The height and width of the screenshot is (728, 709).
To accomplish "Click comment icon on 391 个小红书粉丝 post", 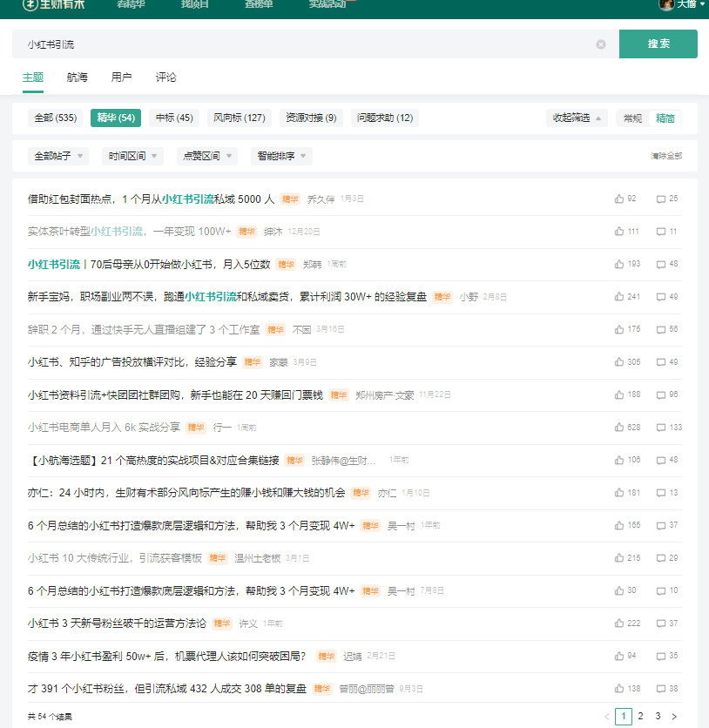I will click(x=661, y=689).
